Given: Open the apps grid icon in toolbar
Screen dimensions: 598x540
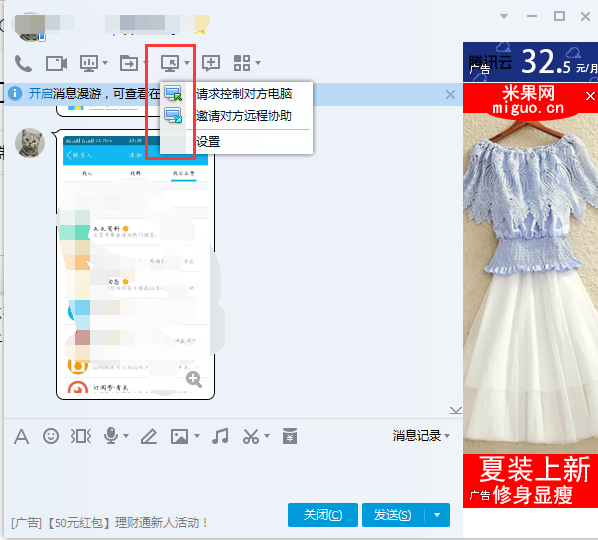Looking at the screenshot, I should (242, 63).
